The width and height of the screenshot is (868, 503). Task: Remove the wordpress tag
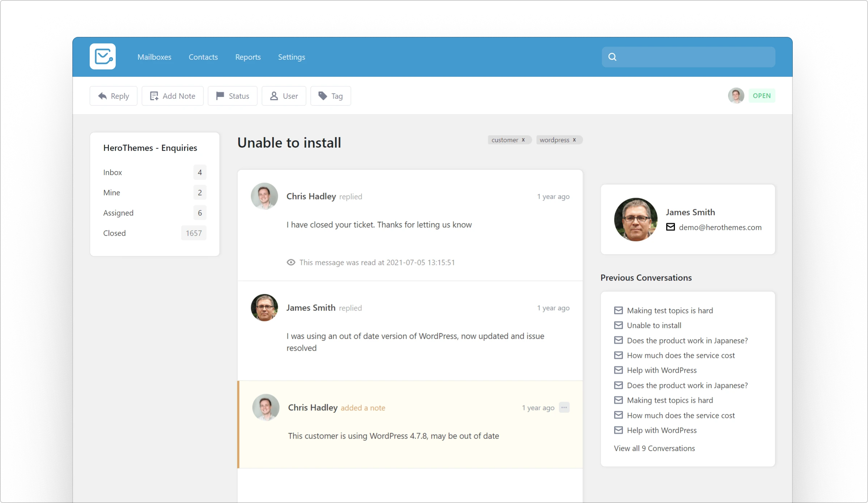pos(574,140)
